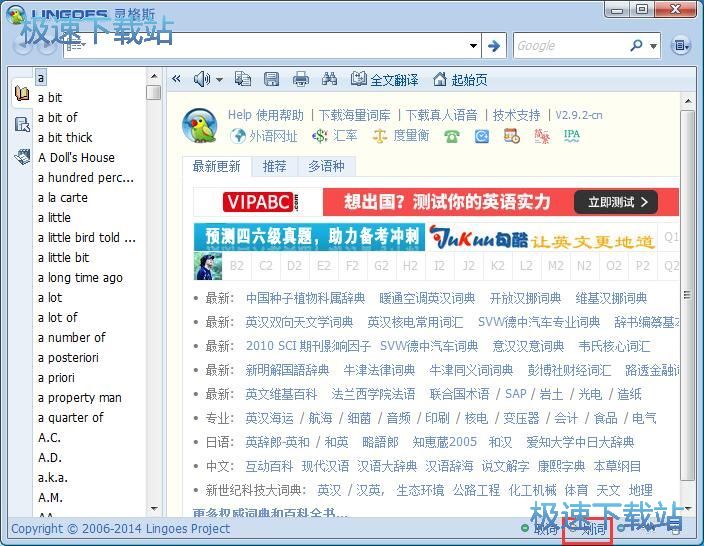Click the 度量衡 scales icon
The image size is (704, 546).
pyautogui.click(x=380, y=136)
